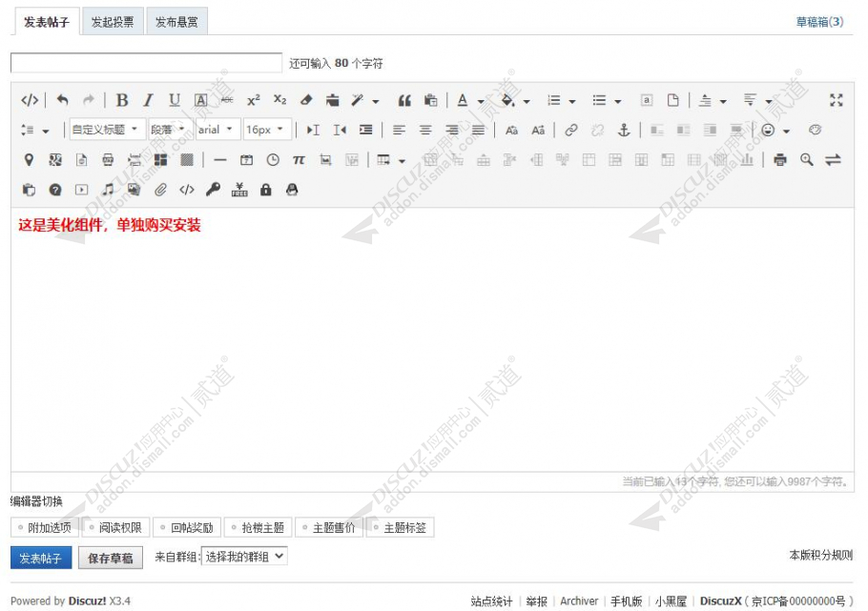Screen dimensions: 868x611
Task: Toggle superscript text
Action: tap(254, 100)
